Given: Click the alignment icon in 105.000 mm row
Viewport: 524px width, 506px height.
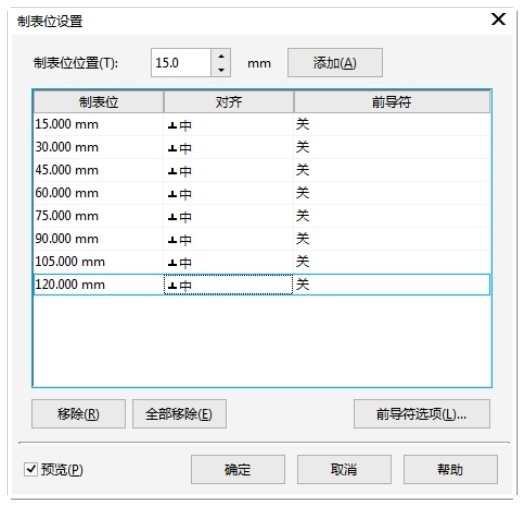Looking at the screenshot, I should click(x=172, y=263).
